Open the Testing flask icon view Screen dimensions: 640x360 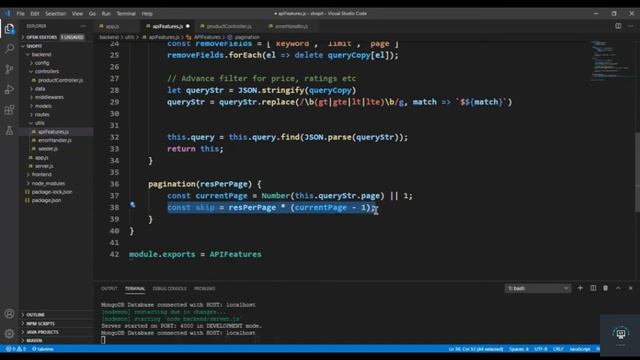[x=9, y=131]
